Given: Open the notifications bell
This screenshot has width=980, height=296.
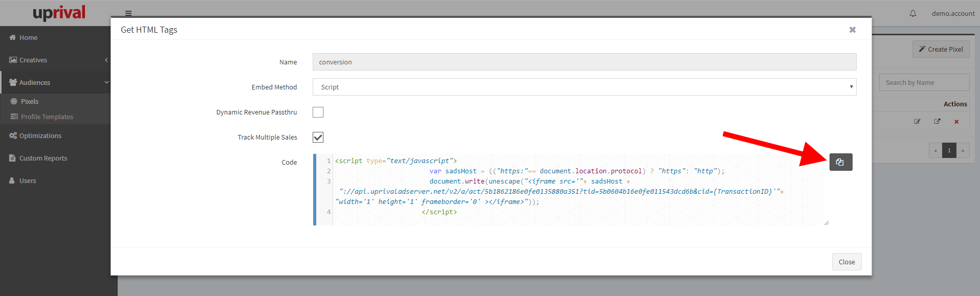Looking at the screenshot, I should tap(913, 13).
